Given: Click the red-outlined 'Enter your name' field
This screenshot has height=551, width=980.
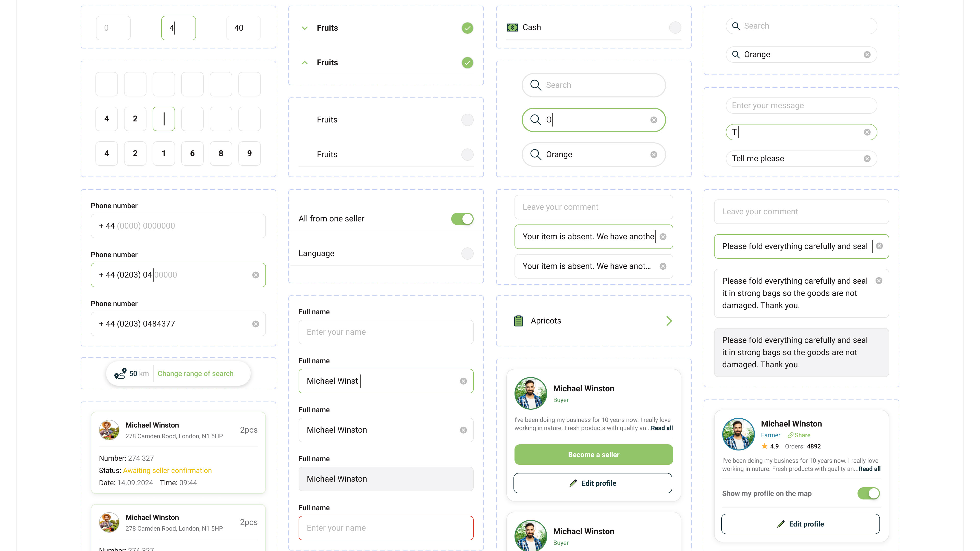Looking at the screenshot, I should click(x=386, y=528).
